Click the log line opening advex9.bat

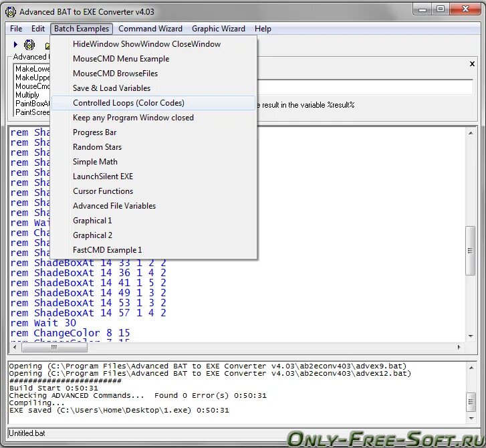tap(208, 366)
